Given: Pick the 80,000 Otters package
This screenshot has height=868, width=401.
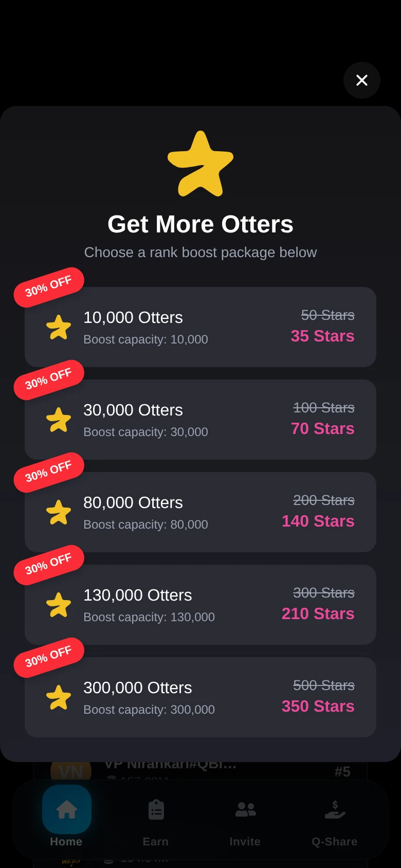Looking at the screenshot, I should point(200,512).
